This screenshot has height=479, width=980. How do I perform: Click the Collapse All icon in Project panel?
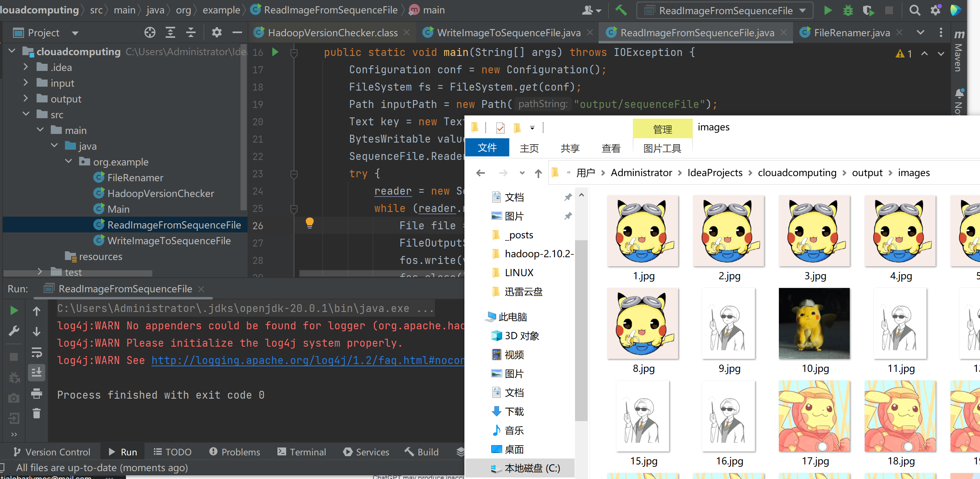pyautogui.click(x=191, y=33)
